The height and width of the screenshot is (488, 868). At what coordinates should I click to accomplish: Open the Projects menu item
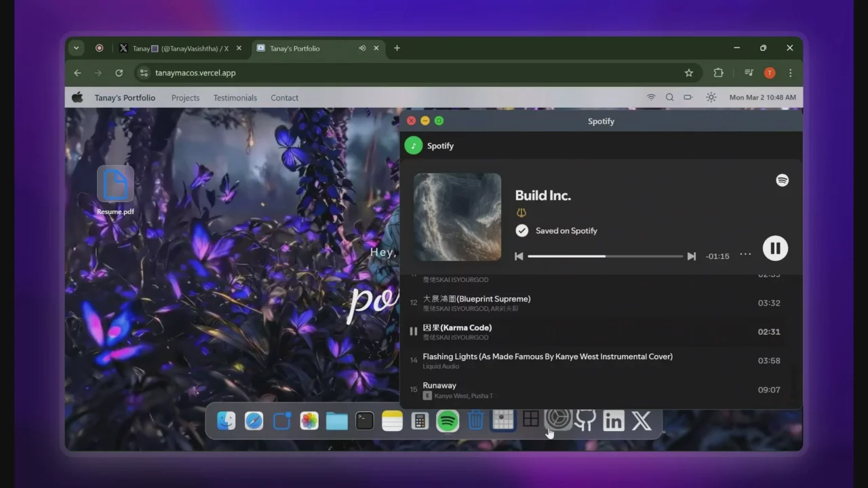point(185,98)
